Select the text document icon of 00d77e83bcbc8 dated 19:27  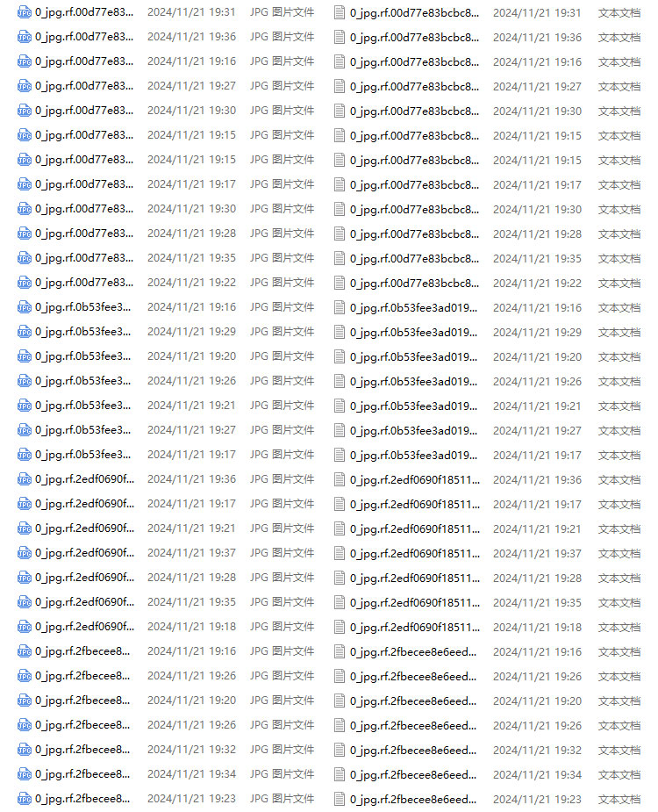[340, 87]
